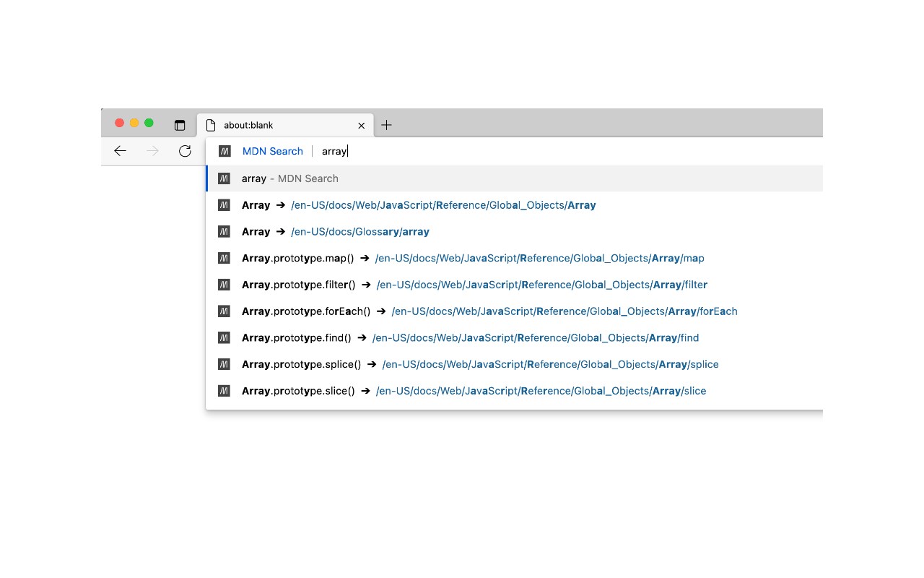Choose 'array - MDN Search' suggestion

(x=290, y=178)
